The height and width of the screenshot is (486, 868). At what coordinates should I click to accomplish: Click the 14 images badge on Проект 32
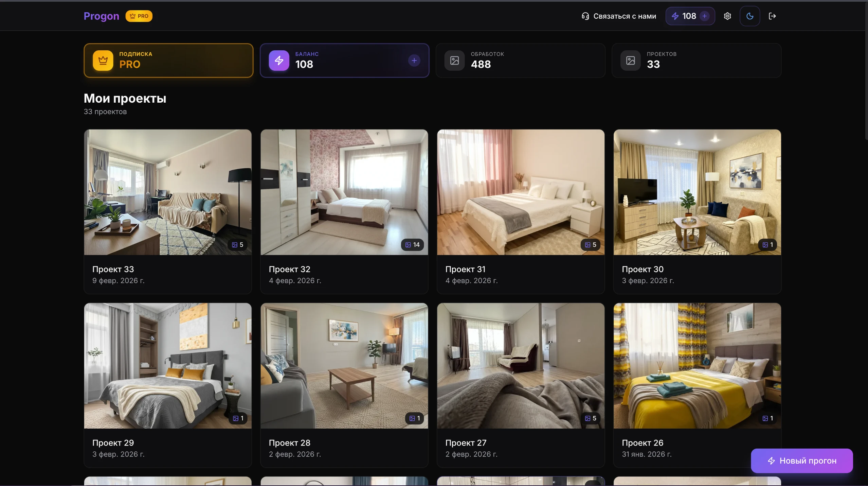point(412,245)
